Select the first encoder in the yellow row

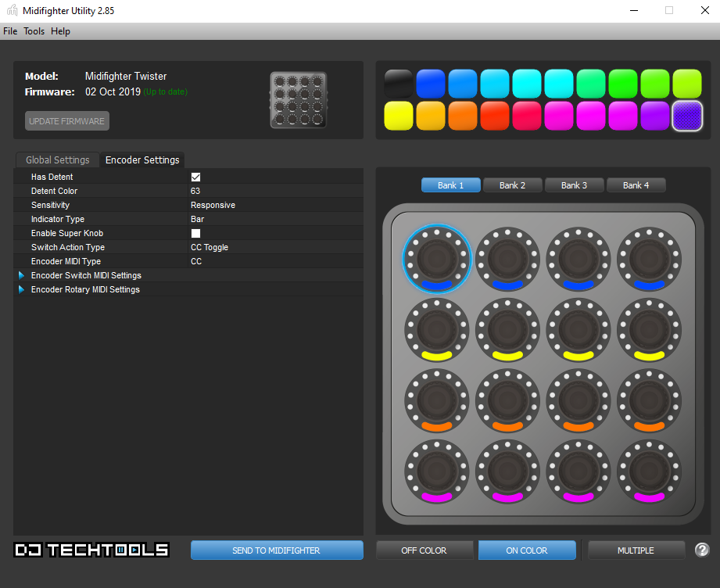437,330
